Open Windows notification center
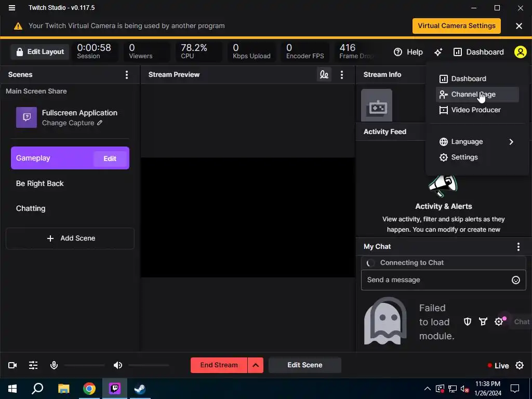This screenshot has height=399, width=532. (x=515, y=389)
